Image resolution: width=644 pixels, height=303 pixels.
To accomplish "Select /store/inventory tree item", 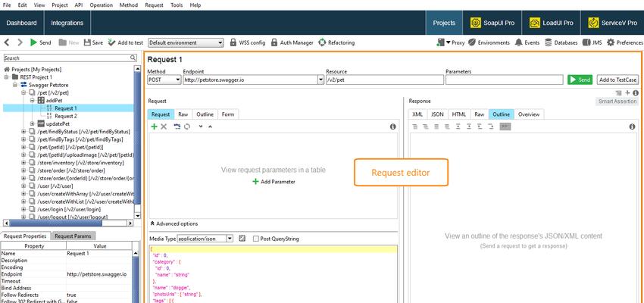I will point(80,163).
